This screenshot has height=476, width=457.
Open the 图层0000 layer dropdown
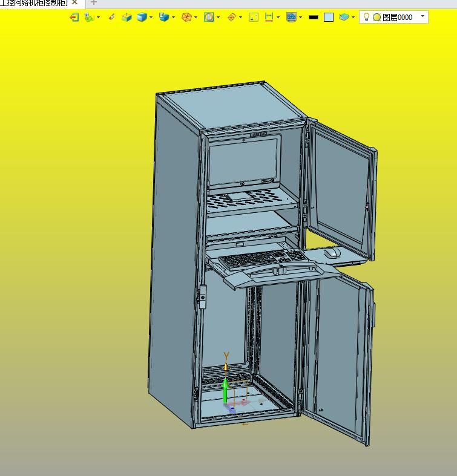point(422,16)
